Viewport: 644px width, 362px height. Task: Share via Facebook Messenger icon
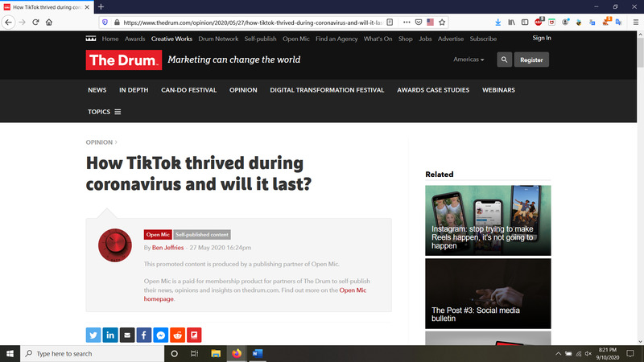[x=161, y=335]
